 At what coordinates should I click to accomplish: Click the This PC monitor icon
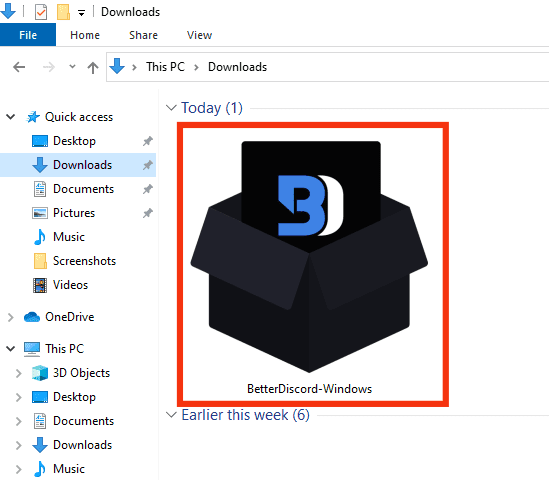(x=32, y=349)
